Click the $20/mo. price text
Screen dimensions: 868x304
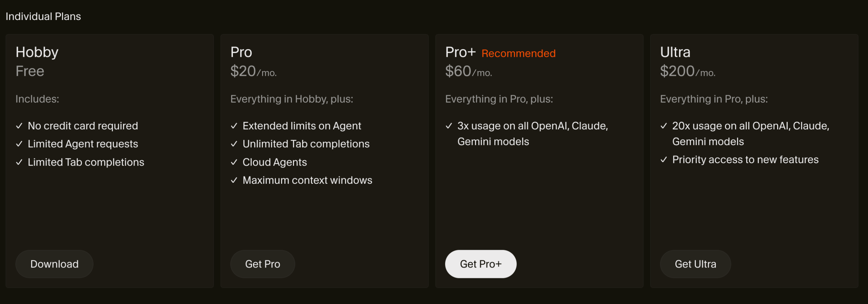pos(253,71)
